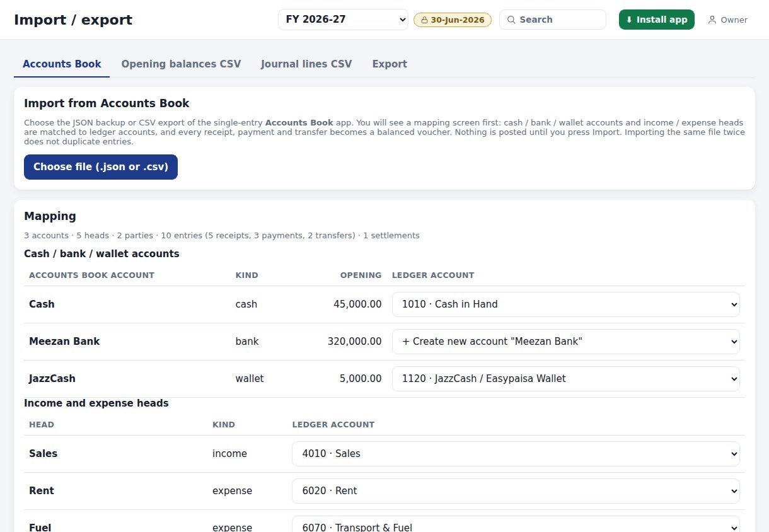Open the FY 2026-27 fiscal year dropdown

tap(344, 20)
